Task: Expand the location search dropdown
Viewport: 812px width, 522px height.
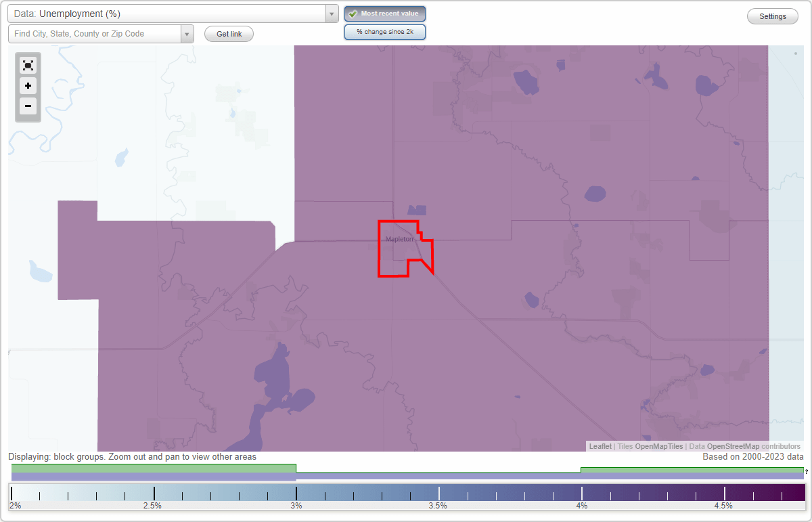Action: point(187,33)
